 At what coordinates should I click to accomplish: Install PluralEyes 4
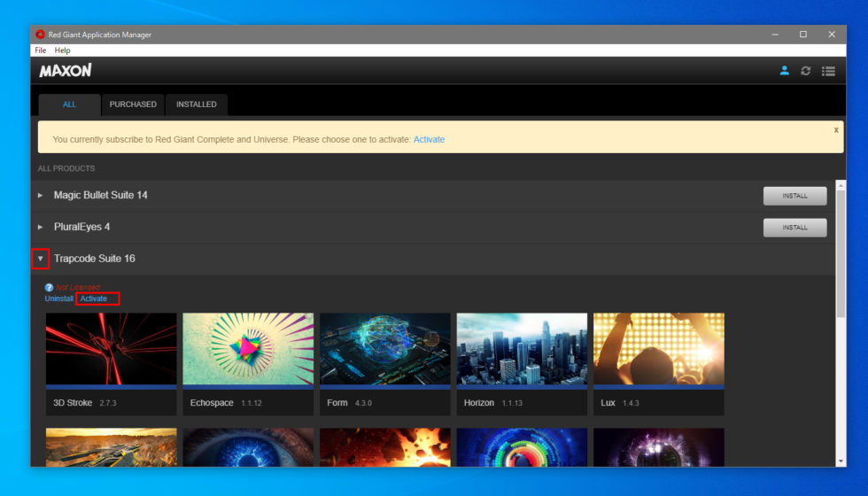(795, 228)
